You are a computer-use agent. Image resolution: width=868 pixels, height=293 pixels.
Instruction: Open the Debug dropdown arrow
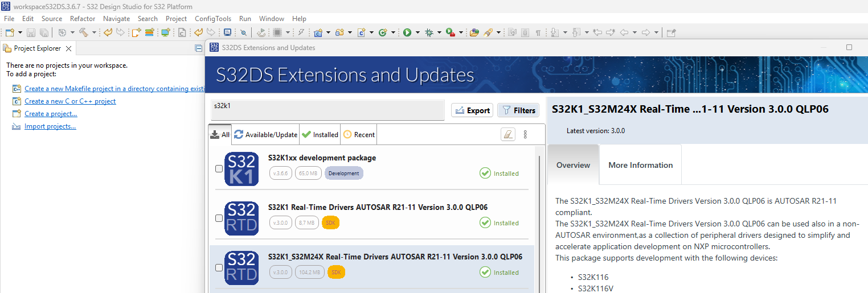pos(439,32)
